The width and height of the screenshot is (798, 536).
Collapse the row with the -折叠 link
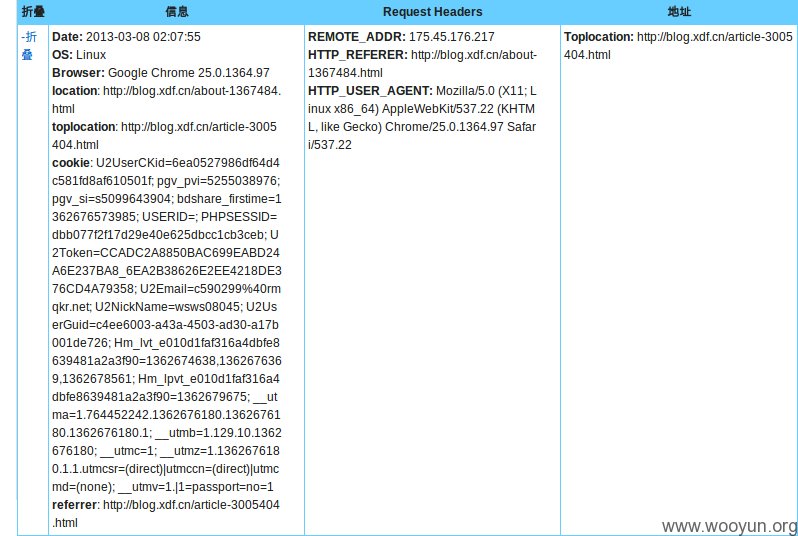(29, 45)
